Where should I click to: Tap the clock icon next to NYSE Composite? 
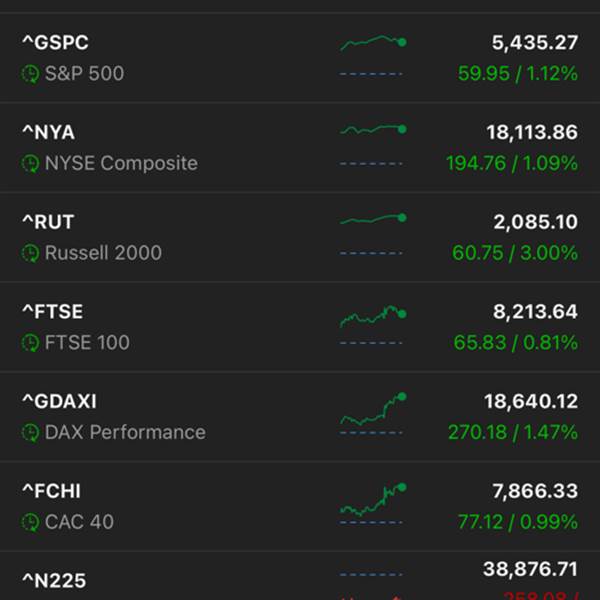coord(30,164)
